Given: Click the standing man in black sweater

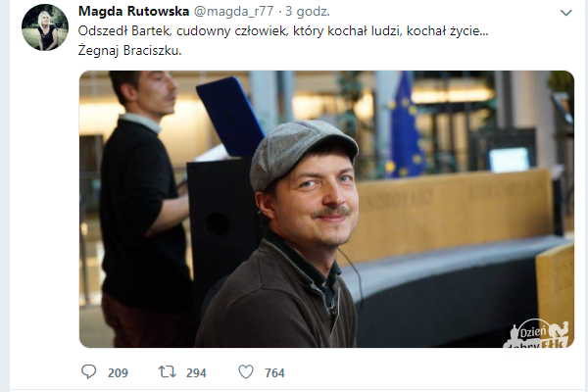Looking at the screenshot, I should pyautogui.click(x=144, y=208).
